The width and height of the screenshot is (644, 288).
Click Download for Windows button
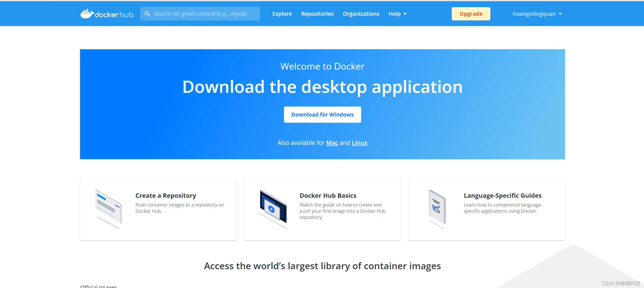pos(322,114)
